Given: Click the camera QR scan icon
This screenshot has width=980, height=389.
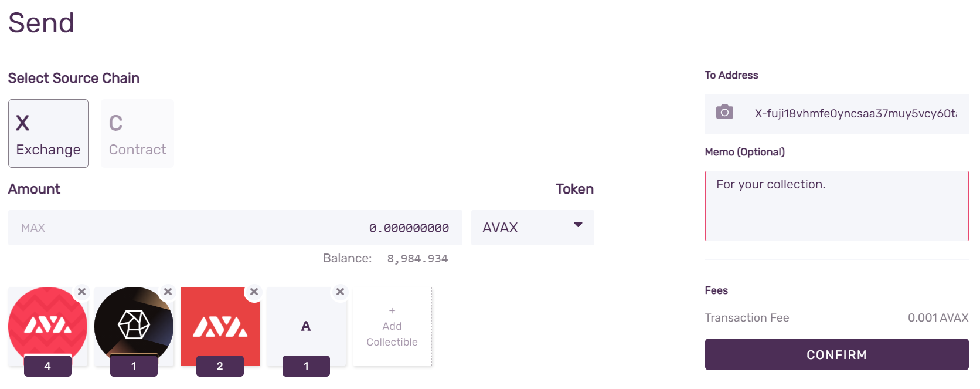Looking at the screenshot, I should 724,112.
